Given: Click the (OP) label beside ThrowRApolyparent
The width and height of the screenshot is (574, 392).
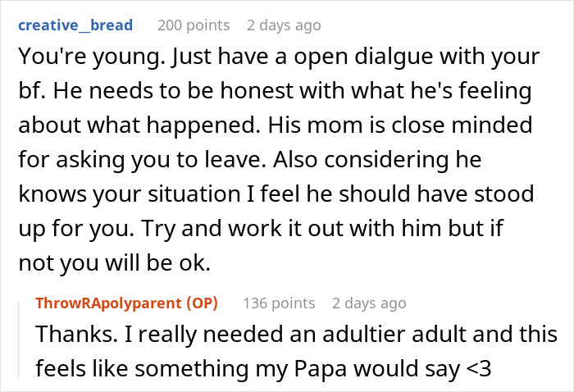Looking at the screenshot, I should (x=200, y=303).
